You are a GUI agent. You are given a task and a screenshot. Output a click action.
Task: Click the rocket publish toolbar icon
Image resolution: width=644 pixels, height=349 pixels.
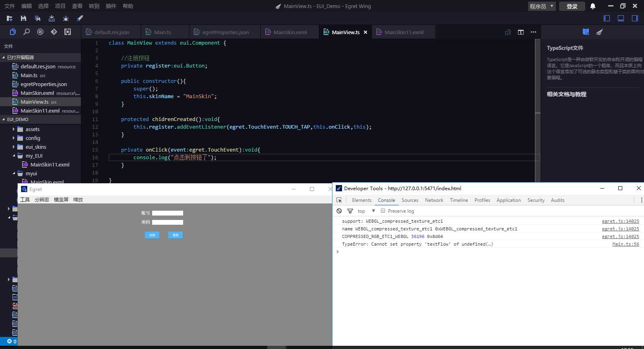(x=80, y=18)
